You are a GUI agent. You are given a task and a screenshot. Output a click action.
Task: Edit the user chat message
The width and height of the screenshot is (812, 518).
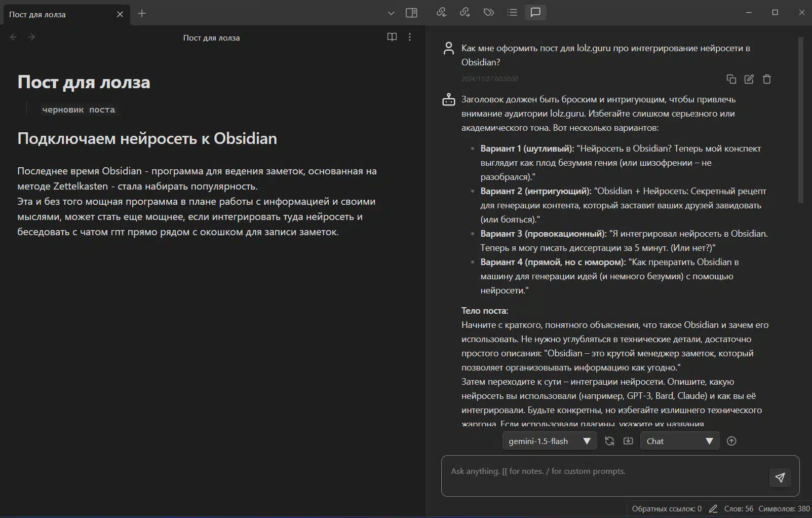pyautogui.click(x=749, y=79)
